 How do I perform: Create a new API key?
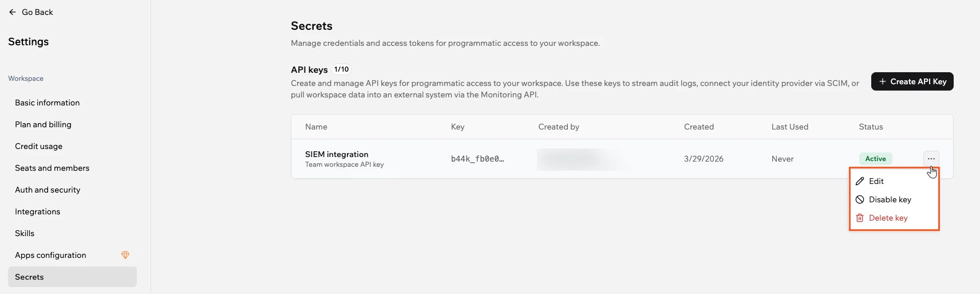[912, 81]
